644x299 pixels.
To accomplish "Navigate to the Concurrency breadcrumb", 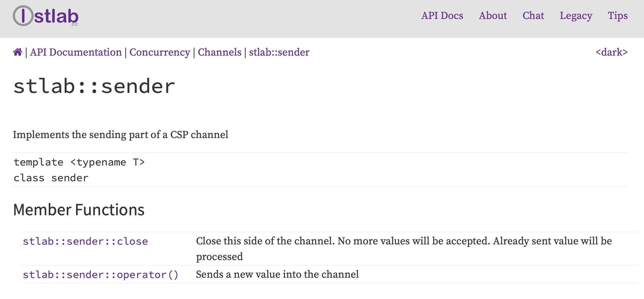I will coord(160,52).
